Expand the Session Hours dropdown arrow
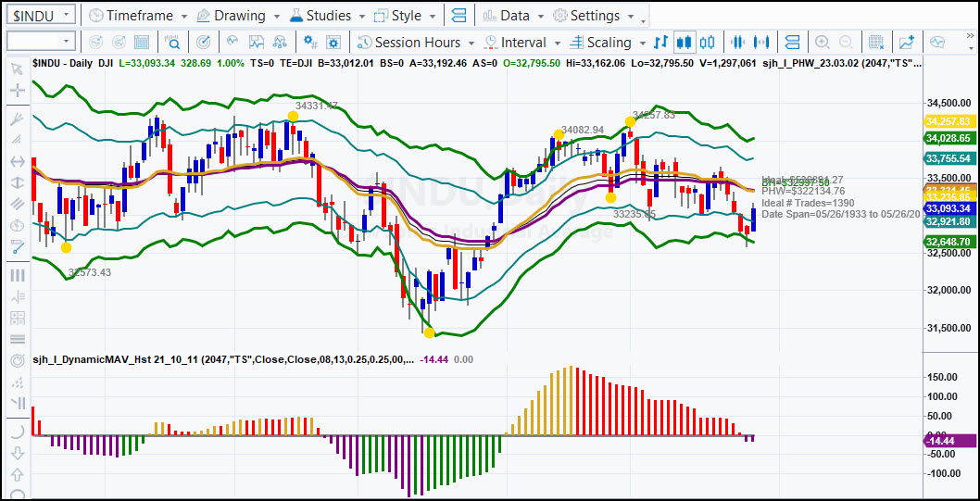980x501 pixels. (x=471, y=44)
